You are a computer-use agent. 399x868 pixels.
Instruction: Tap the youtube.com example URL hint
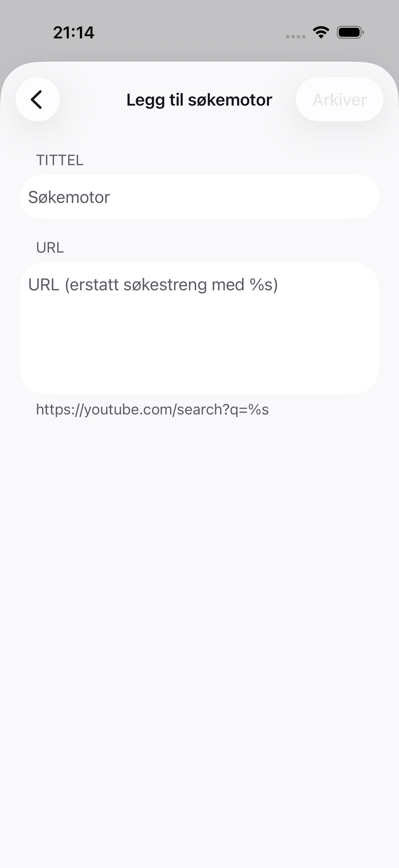pos(152,410)
